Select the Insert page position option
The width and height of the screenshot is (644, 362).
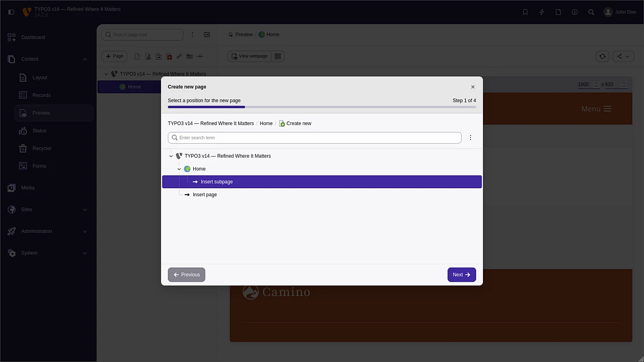204,195
